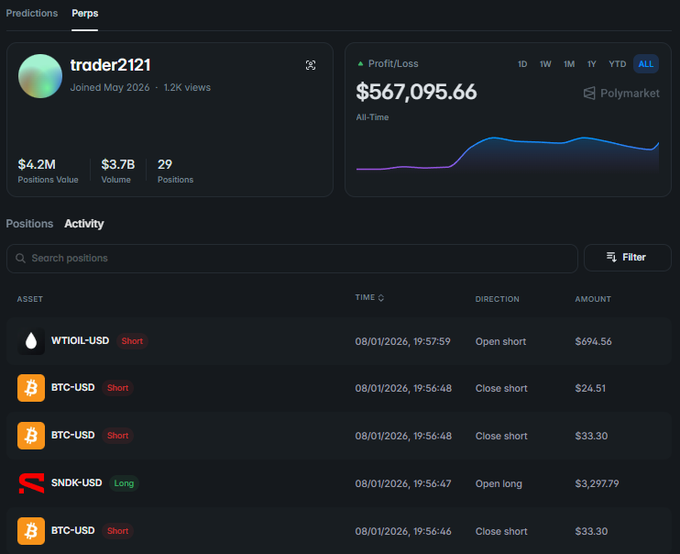
Task: Click the Open long direction text
Action: [x=499, y=484]
